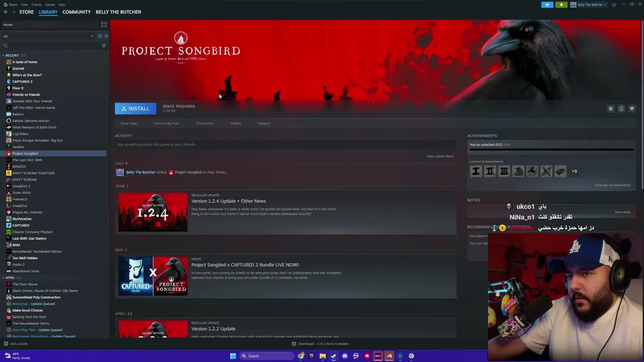
Task: Open the BELLY THE BUTCHER profile tab
Action: [x=118, y=12]
